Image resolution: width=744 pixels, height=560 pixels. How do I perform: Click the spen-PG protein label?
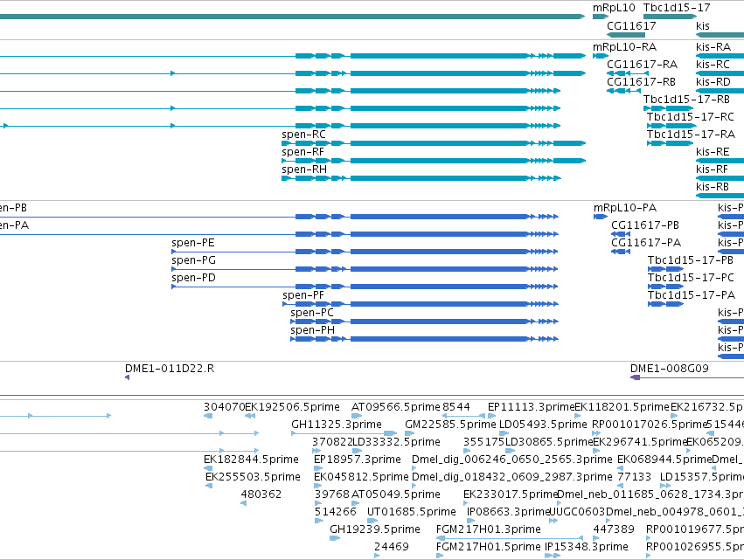193,260
